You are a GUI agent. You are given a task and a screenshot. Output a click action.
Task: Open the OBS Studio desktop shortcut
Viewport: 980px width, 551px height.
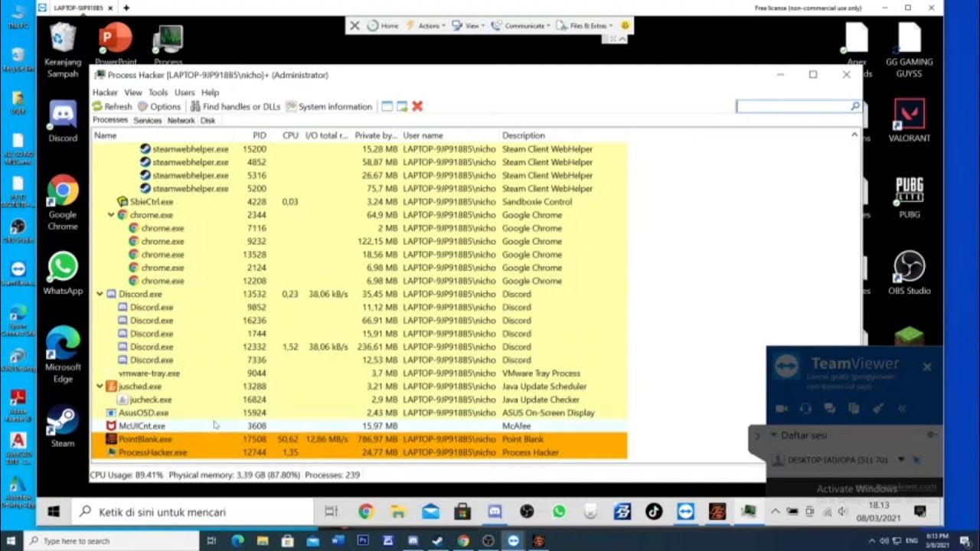click(910, 273)
